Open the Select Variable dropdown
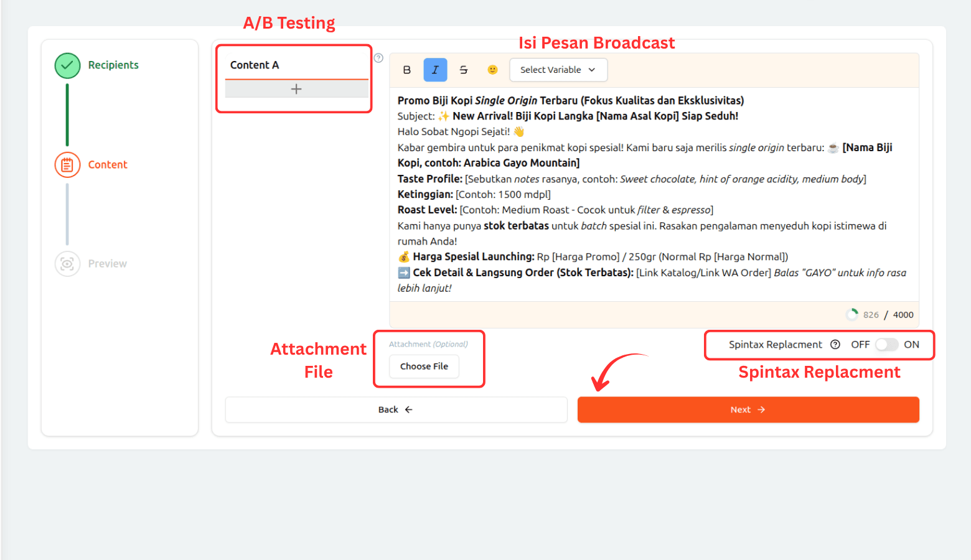Screen dimensions: 971x560 (558, 70)
